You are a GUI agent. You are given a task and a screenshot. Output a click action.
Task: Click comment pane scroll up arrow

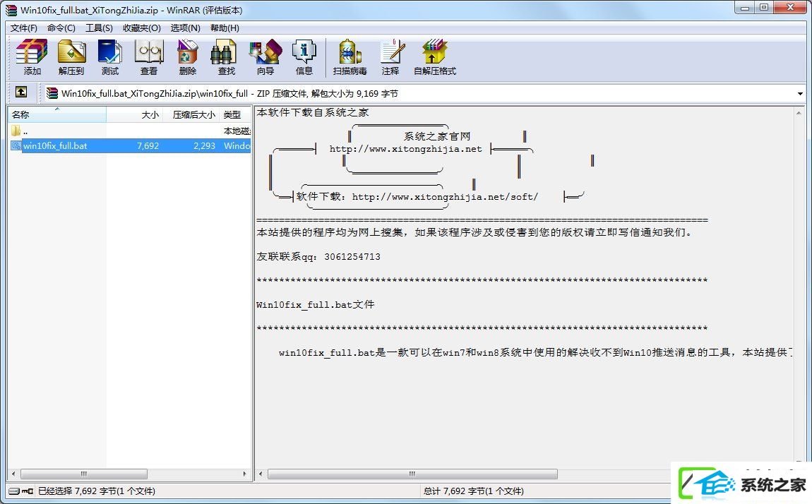pyautogui.click(x=799, y=112)
